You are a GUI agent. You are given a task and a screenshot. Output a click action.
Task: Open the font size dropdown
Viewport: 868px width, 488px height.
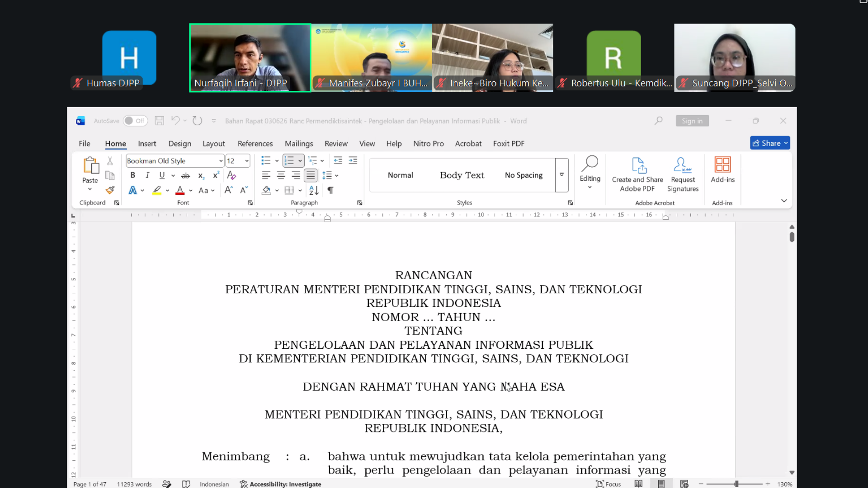click(247, 161)
